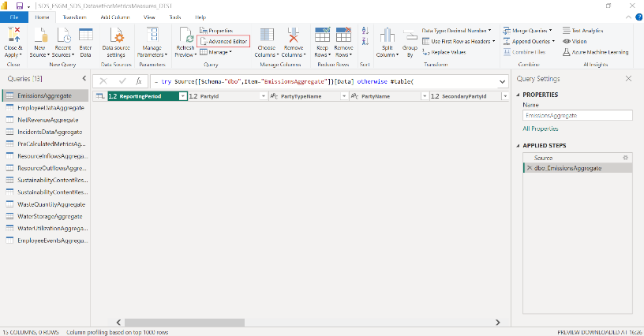The image size is (644, 336).
Task: Open the File tab
Action: tap(14, 17)
